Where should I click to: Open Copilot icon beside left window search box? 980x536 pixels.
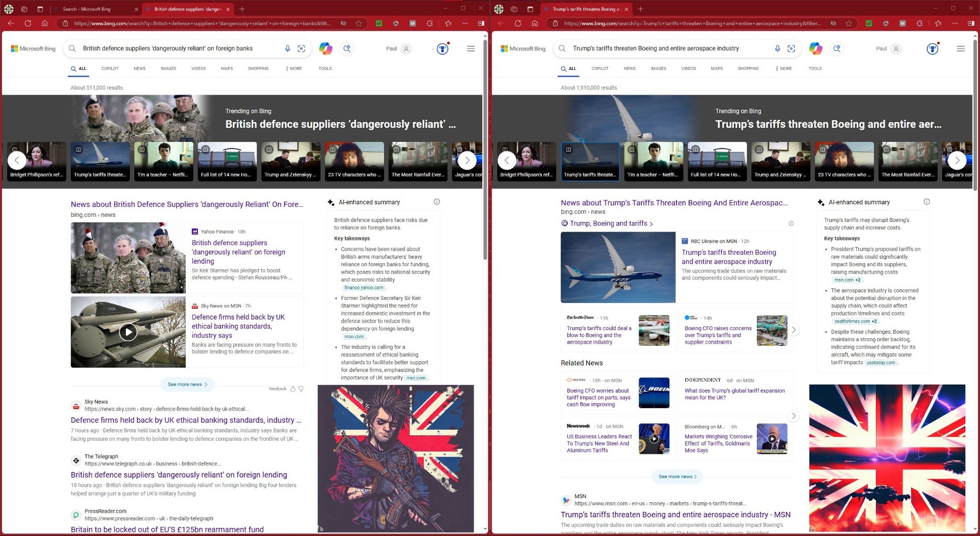(326, 48)
